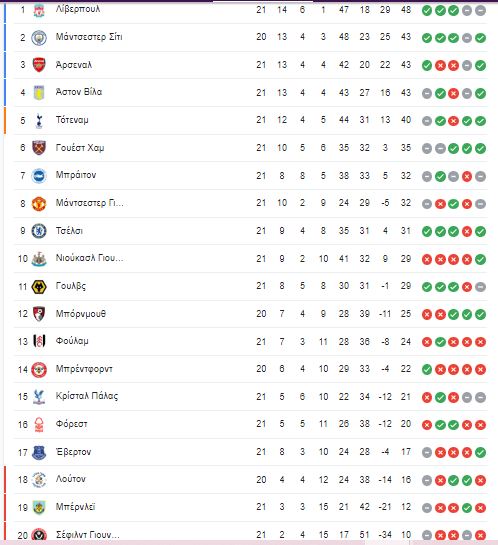Click the Arsenal club crest

pyautogui.click(x=39, y=65)
